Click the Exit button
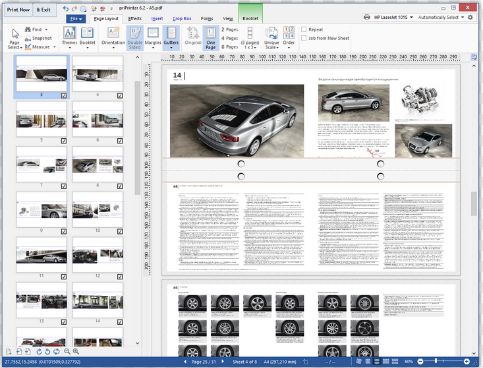The height and width of the screenshot is (368, 483). tap(44, 10)
